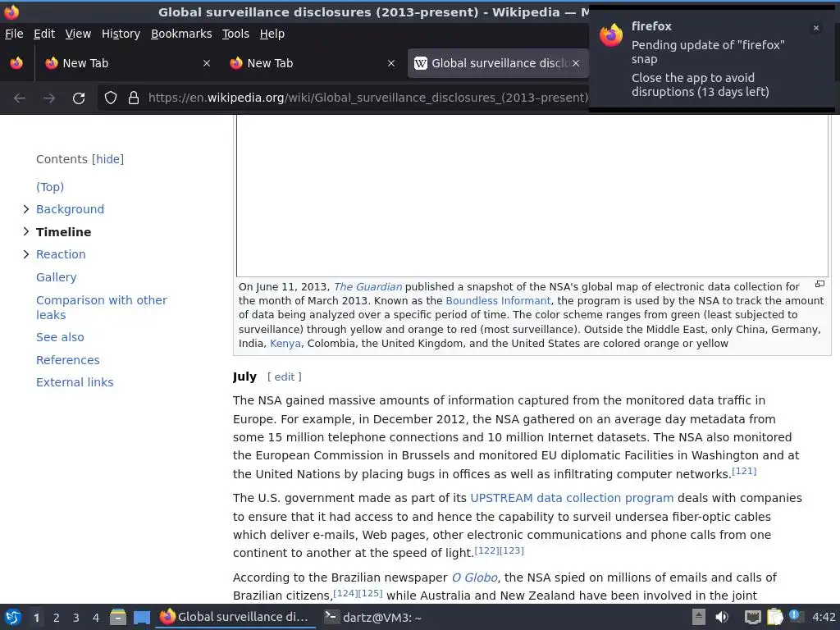Viewport: 840px width, 630px height.
Task: Go to the Background section link
Action: [x=71, y=209]
